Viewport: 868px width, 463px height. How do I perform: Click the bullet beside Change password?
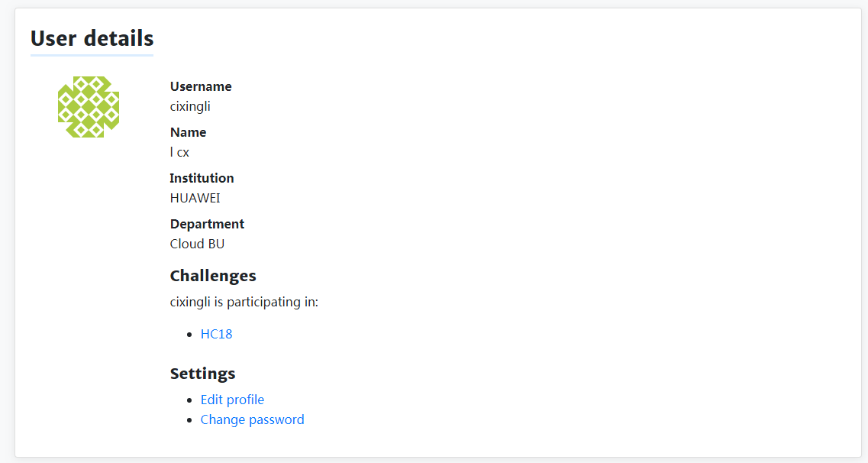coord(189,420)
